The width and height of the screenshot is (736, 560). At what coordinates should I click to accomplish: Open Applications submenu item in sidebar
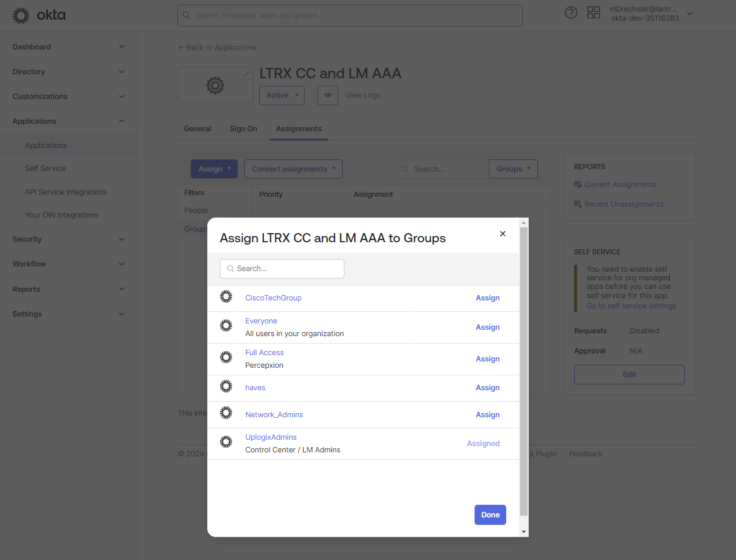pyautogui.click(x=46, y=146)
